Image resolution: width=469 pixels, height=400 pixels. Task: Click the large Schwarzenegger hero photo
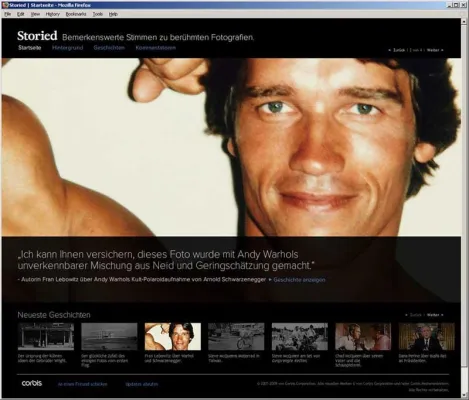[x=231, y=147]
